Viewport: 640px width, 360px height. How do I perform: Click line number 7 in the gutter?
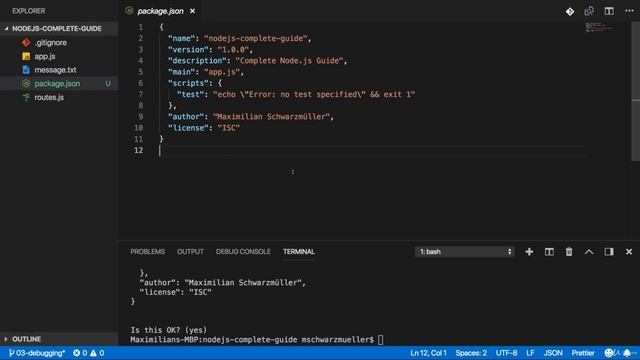coord(140,94)
